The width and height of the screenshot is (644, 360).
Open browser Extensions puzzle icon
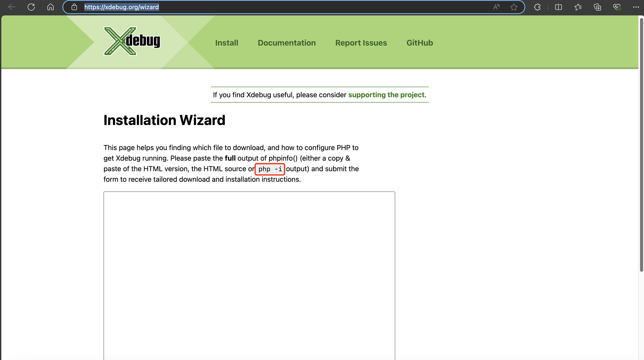[537, 7]
